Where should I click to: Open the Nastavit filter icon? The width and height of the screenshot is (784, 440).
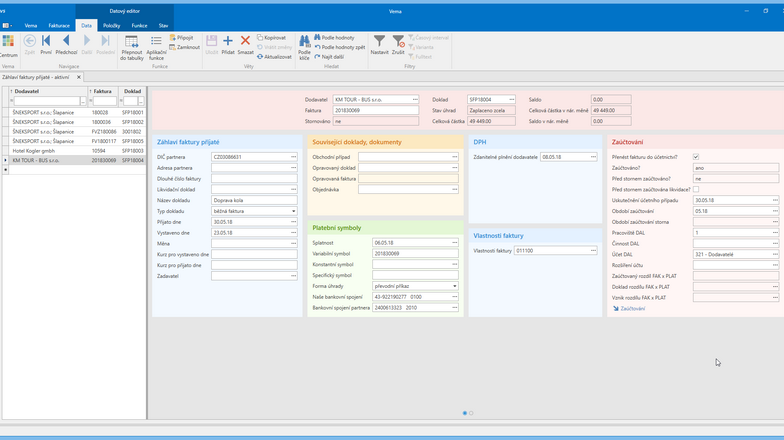[x=379, y=45]
